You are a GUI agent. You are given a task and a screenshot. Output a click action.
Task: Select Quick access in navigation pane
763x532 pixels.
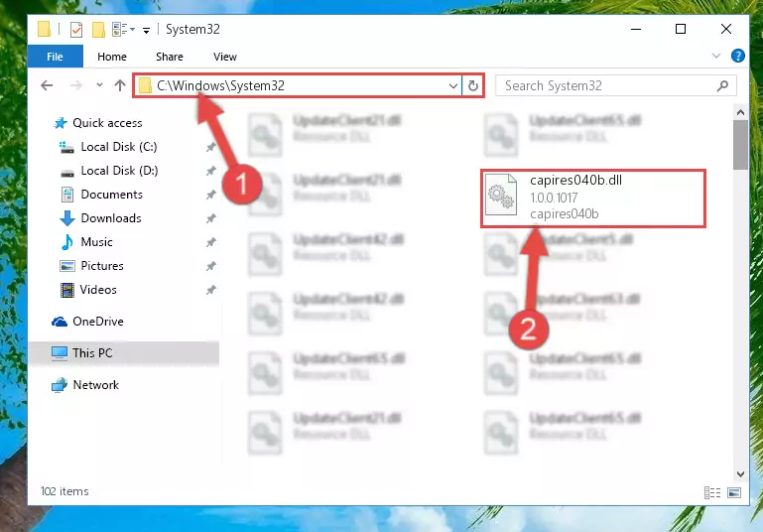pos(107,123)
